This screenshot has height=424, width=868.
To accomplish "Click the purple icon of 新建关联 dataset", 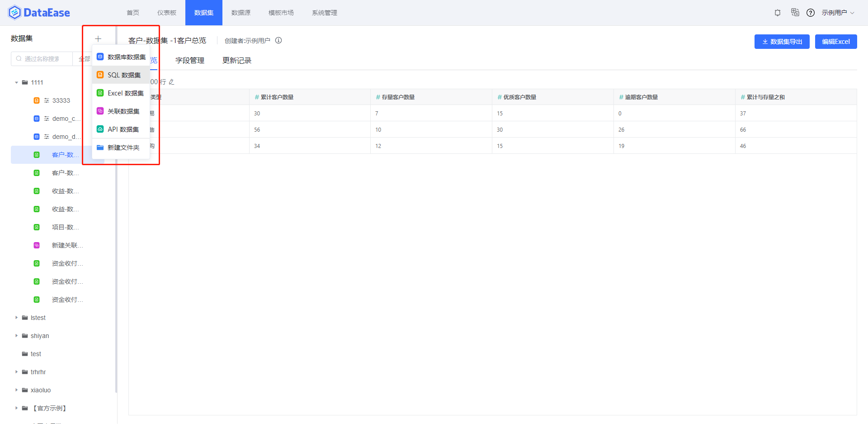I will point(37,245).
